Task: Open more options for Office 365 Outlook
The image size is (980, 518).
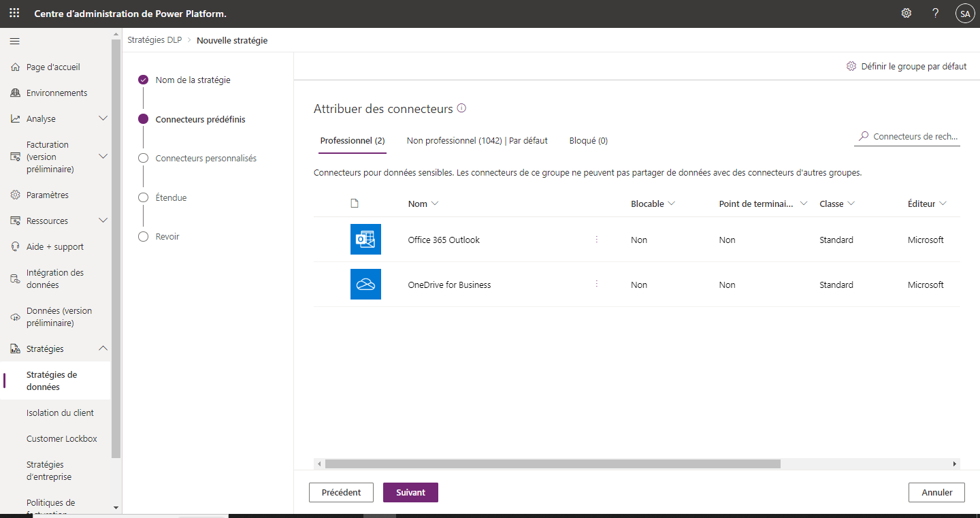Action: coord(597,240)
